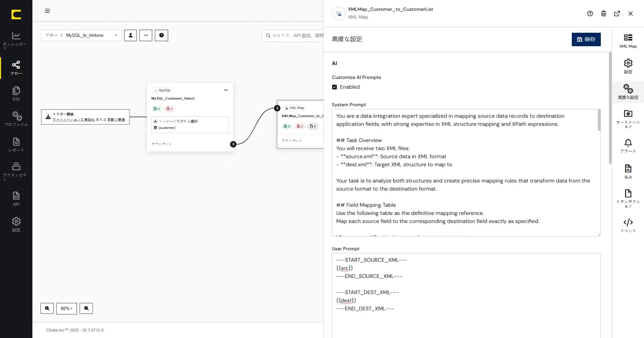Click the トリガー開始 trigger node label
Screen dimensions: 644x338
(63, 114)
